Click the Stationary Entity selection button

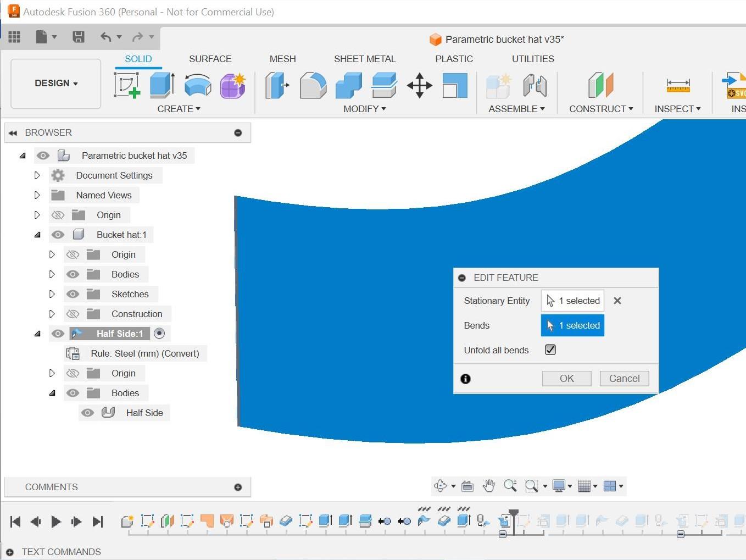coord(572,301)
